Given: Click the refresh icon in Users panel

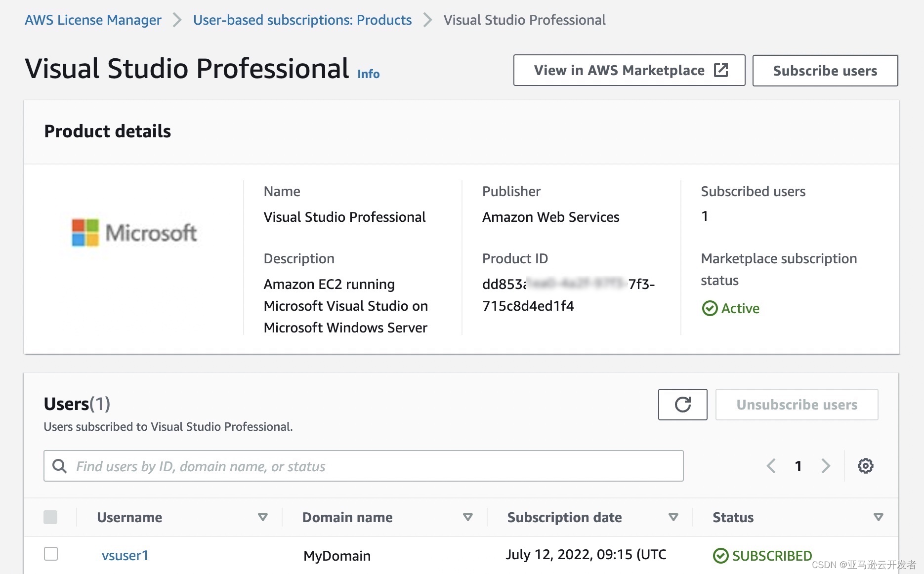Looking at the screenshot, I should tap(682, 405).
